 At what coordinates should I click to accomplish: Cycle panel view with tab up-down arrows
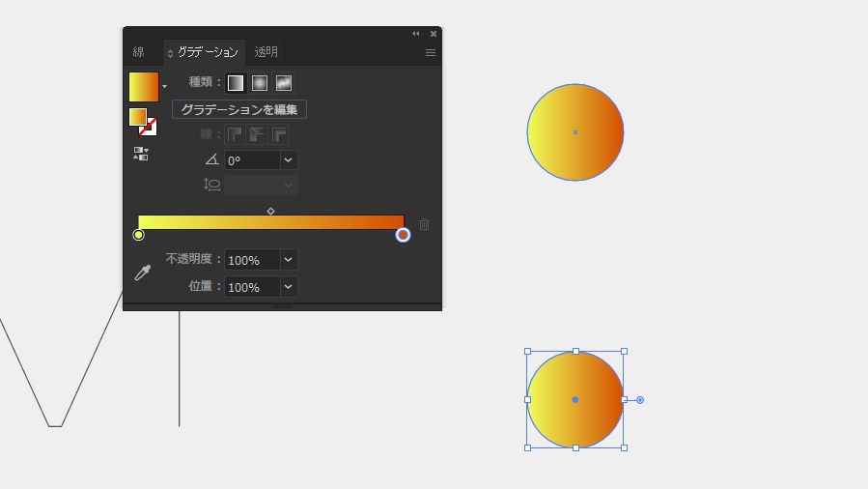[170, 53]
